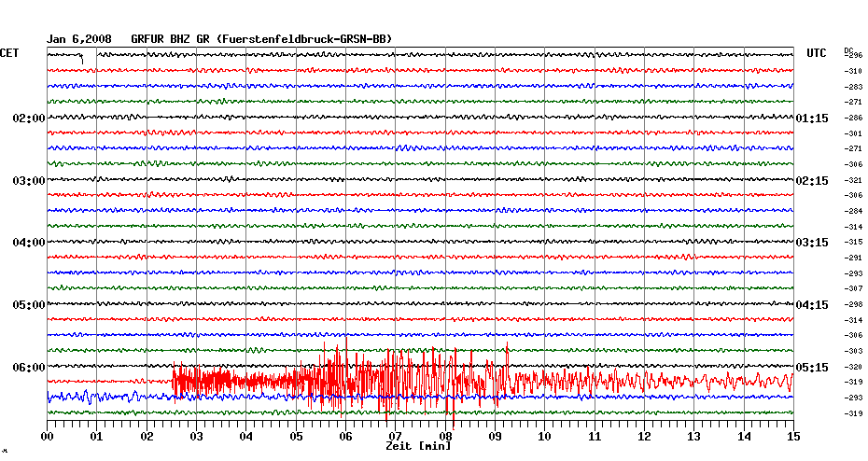
Task: Click the DC offset value -320
Action: [853, 367]
